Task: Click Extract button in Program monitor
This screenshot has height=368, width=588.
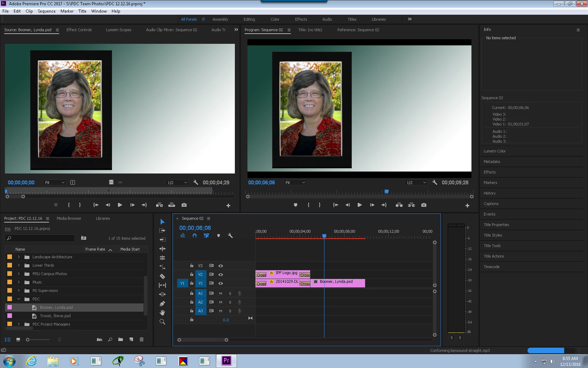Action: (x=411, y=205)
